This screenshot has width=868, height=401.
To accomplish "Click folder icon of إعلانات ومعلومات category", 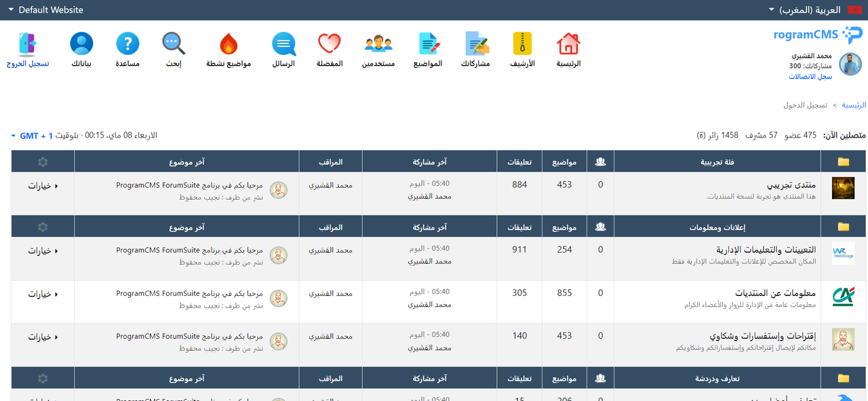I will 844,227.
